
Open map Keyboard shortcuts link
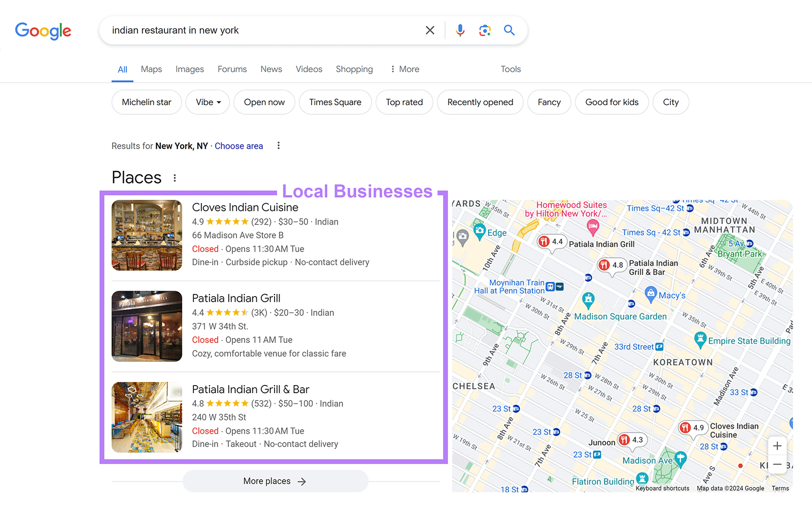coord(662,488)
